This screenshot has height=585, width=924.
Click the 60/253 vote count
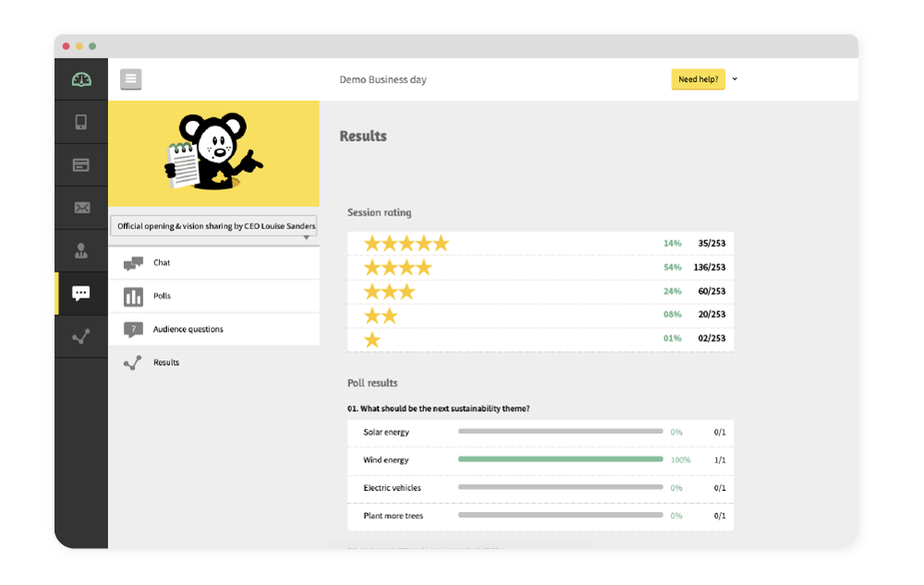click(711, 292)
